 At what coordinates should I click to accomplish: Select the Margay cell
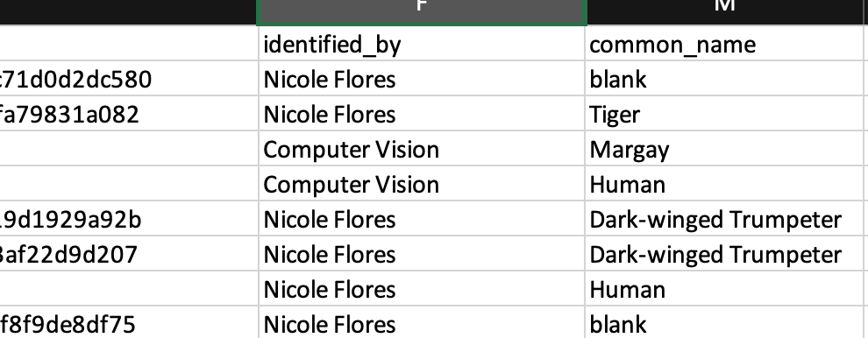724,148
